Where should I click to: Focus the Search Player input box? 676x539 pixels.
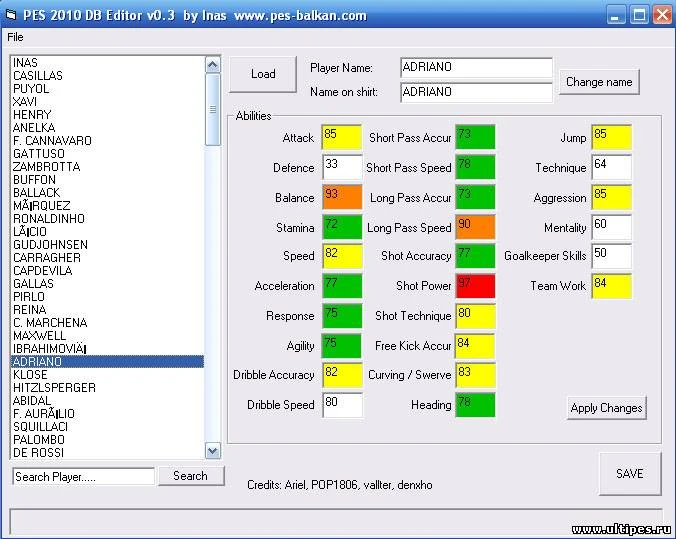(84, 476)
